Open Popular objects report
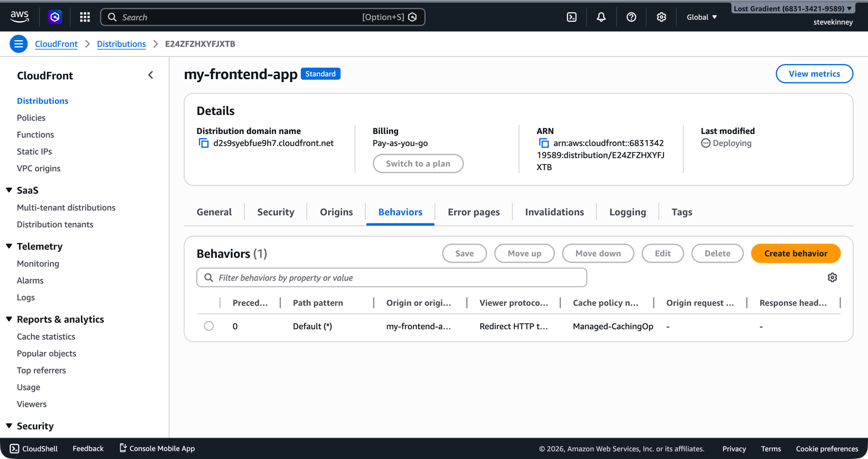The height and width of the screenshot is (459, 868). tap(47, 353)
